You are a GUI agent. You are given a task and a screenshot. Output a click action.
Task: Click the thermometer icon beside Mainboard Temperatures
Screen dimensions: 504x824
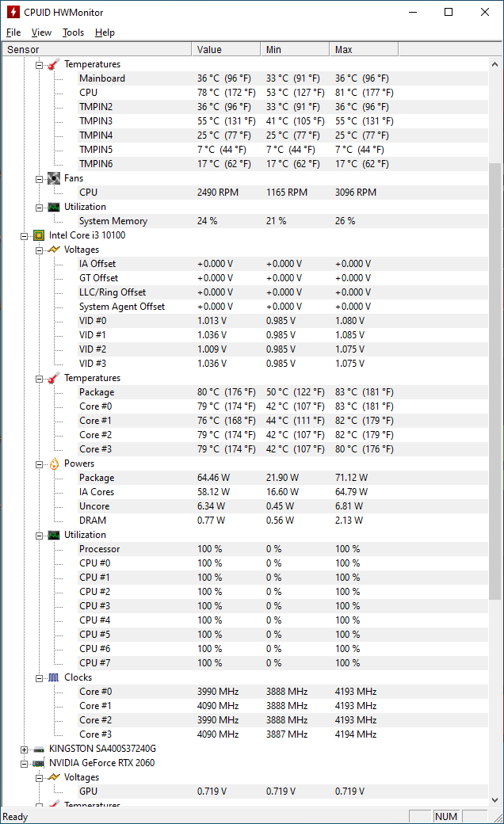[x=54, y=64]
